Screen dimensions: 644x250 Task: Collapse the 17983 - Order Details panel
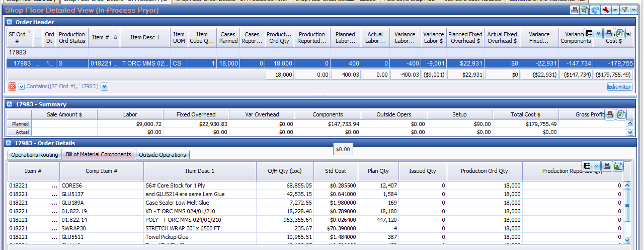[10, 143]
